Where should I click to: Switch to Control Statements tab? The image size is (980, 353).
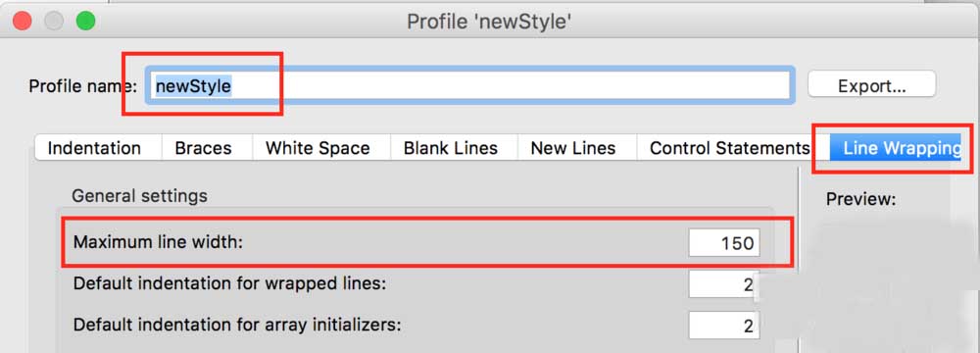[729, 148]
